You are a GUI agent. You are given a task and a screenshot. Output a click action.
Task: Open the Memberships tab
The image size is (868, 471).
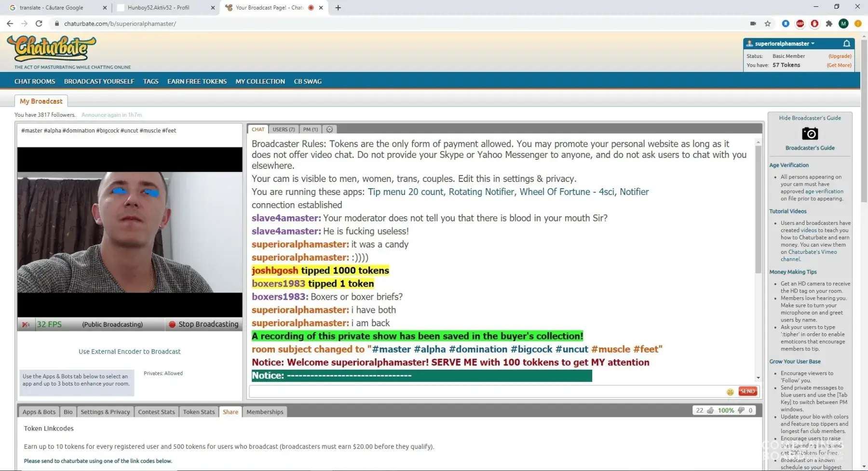coord(265,412)
